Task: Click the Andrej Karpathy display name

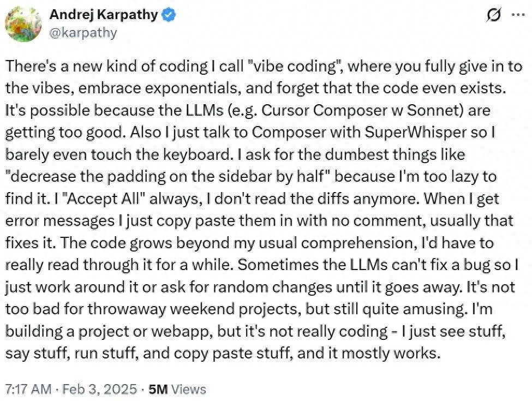Action: [x=104, y=15]
